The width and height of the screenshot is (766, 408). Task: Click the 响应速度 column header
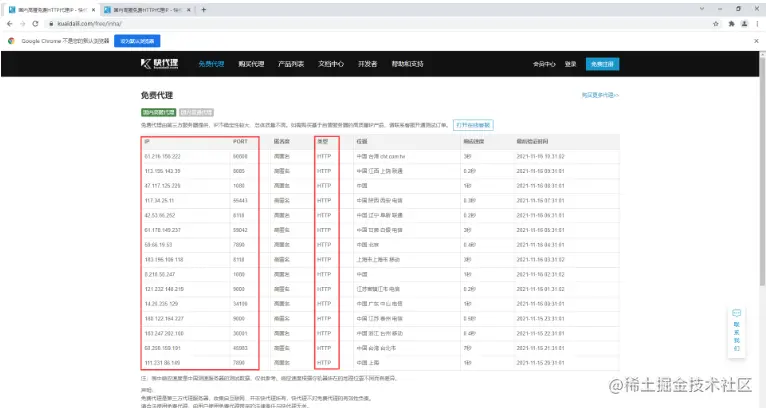[x=473, y=141]
